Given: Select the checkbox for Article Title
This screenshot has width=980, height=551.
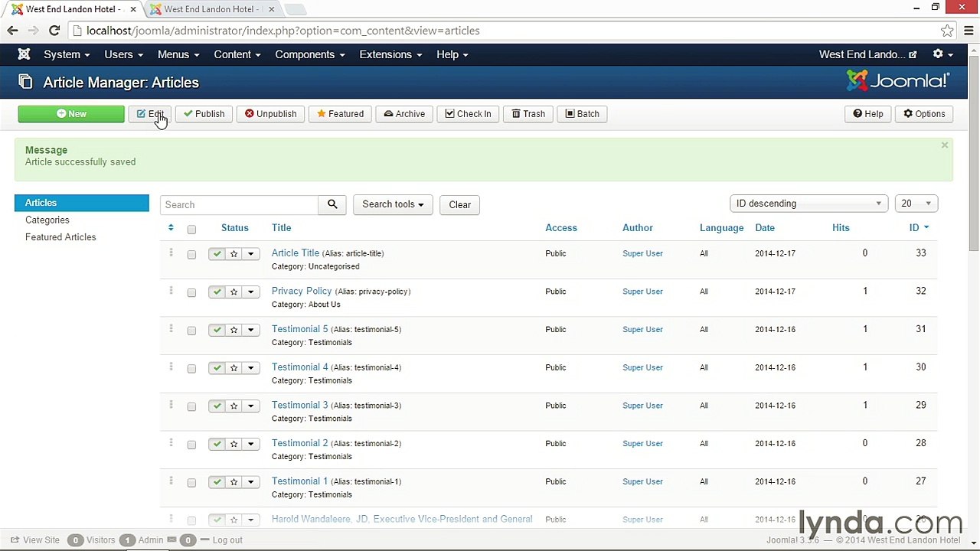Looking at the screenshot, I should (x=191, y=254).
